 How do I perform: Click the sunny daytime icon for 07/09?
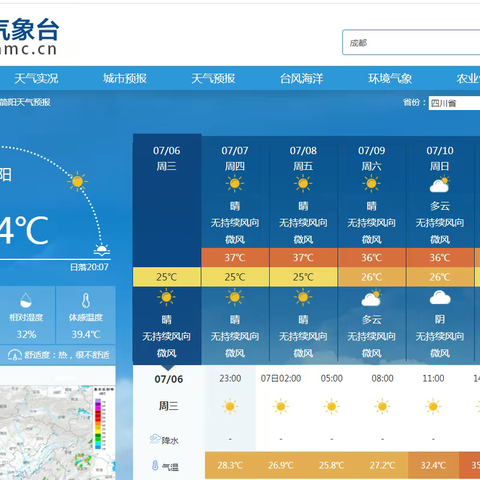point(371,184)
